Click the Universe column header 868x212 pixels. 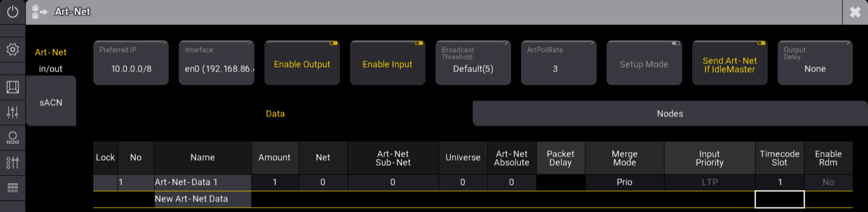tap(463, 158)
